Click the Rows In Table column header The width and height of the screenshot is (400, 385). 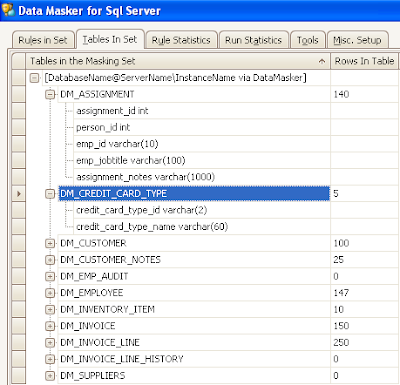364,61
